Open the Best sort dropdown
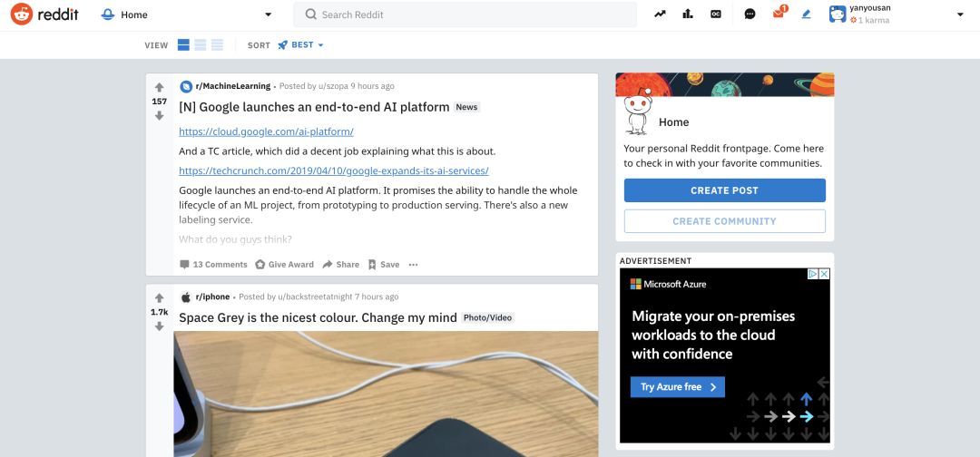The height and width of the screenshot is (457, 980). click(301, 45)
